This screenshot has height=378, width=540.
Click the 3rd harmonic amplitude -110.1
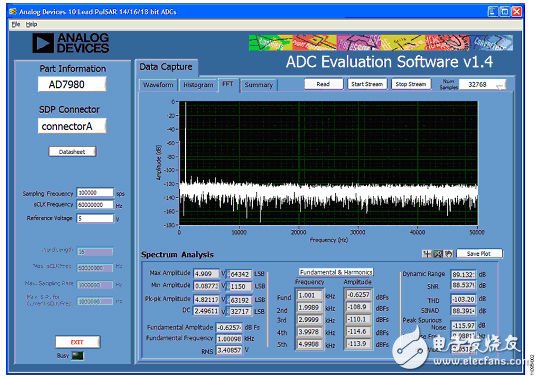click(x=359, y=319)
